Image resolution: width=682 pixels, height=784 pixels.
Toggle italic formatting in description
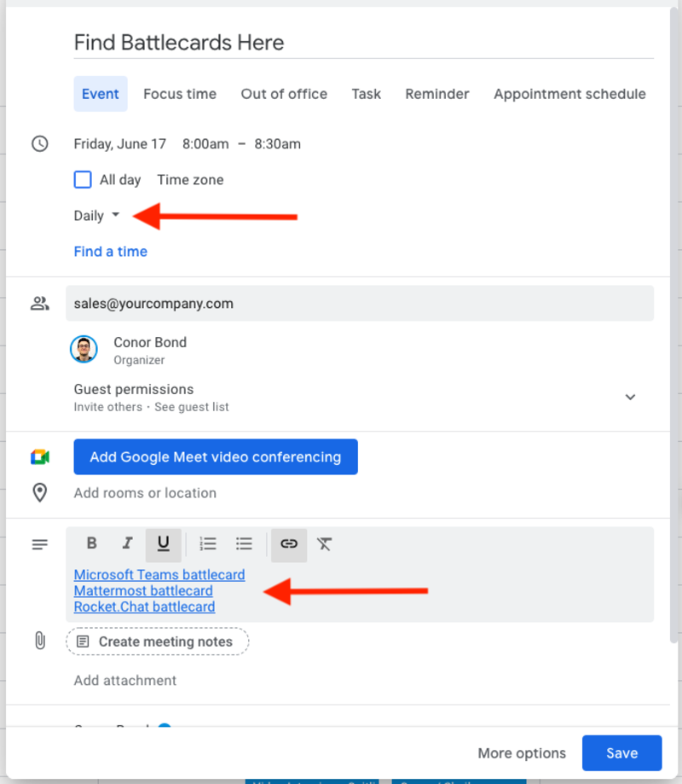point(127,543)
